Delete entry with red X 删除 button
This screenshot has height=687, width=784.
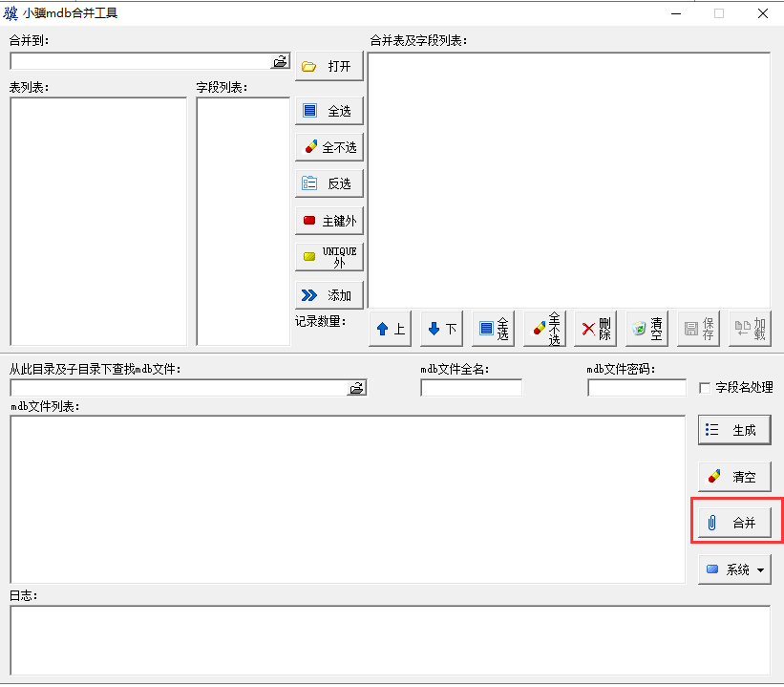pos(596,329)
